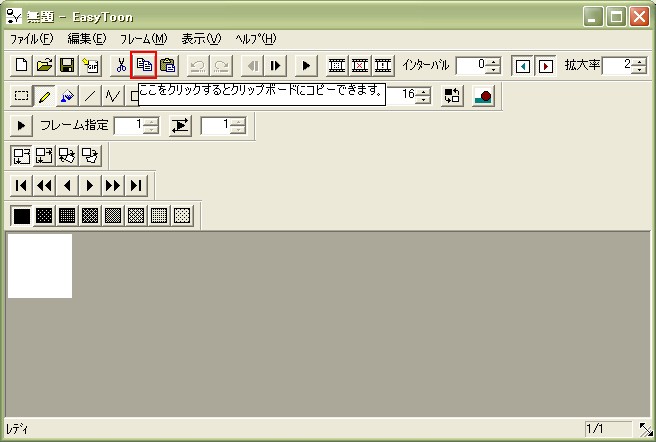Image resolution: width=656 pixels, height=442 pixels.
Task: Click the greyed-out undo arrow
Action: [x=198, y=65]
